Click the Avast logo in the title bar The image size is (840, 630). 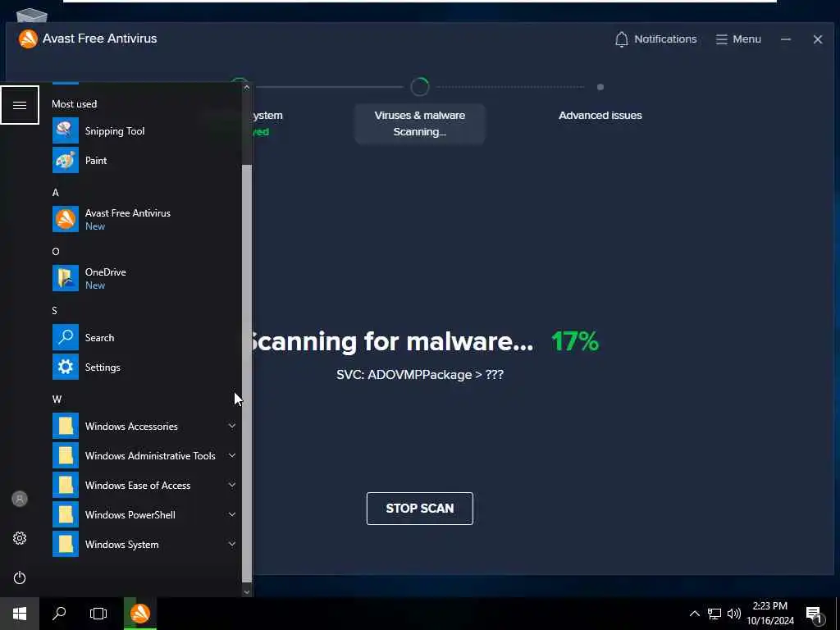(x=28, y=39)
